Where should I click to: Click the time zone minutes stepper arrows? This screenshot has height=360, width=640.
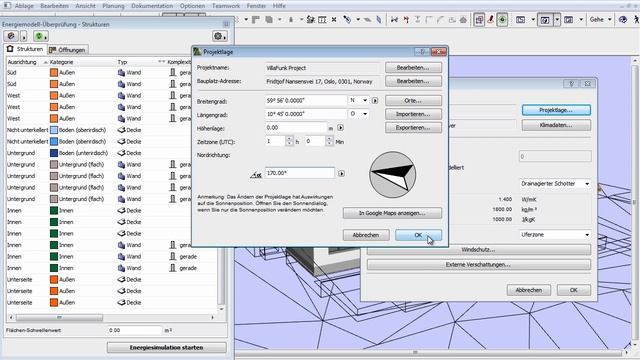[329, 141]
